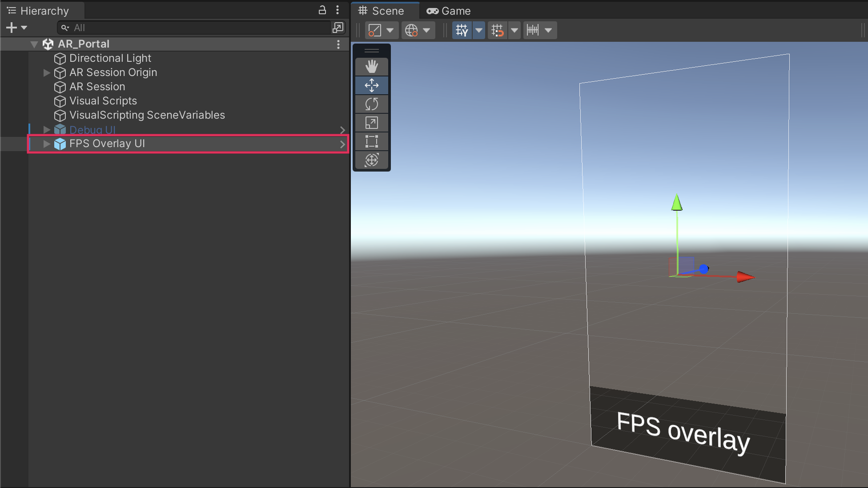Switch to the Game tab

[x=449, y=11]
